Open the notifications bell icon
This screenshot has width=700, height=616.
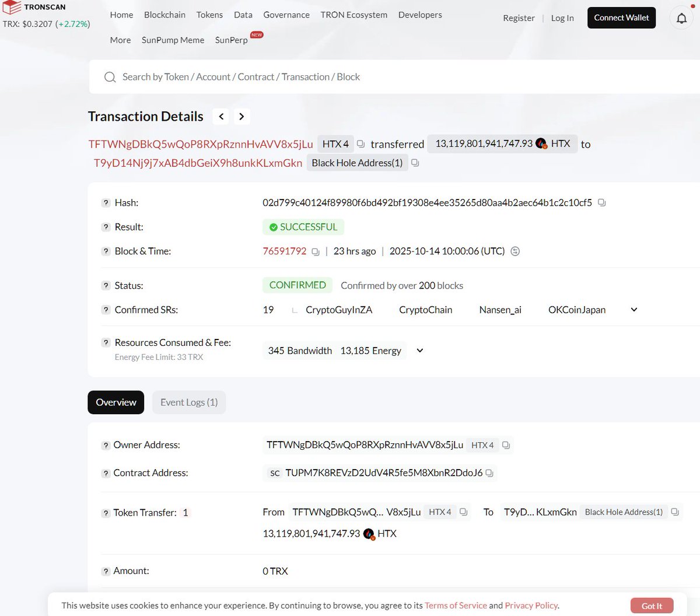click(681, 18)
